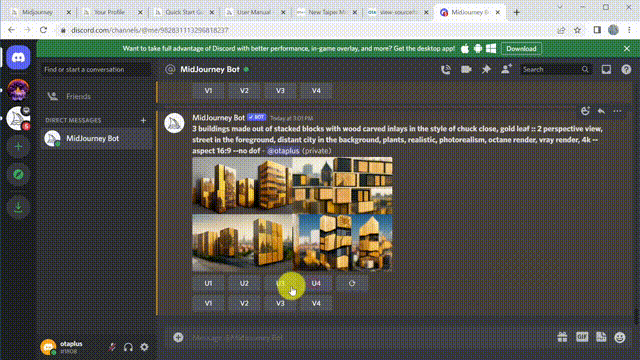The image size is (640, 360).
Task: Upscale image with U3 button
Action: pyautogui.click(x=280, y=283)
